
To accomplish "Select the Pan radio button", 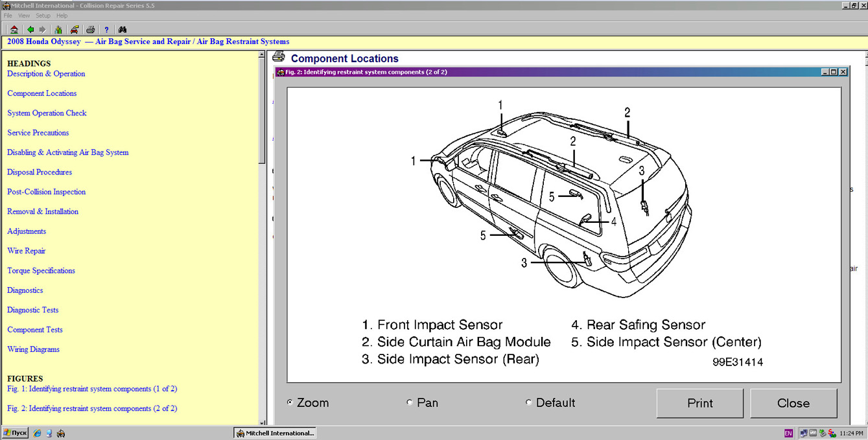I will point(409,402).
